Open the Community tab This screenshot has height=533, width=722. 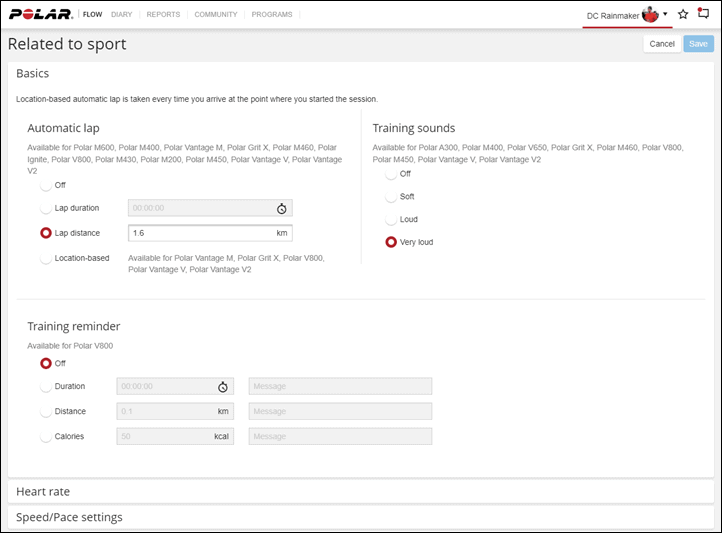click(x=216, y=14)
